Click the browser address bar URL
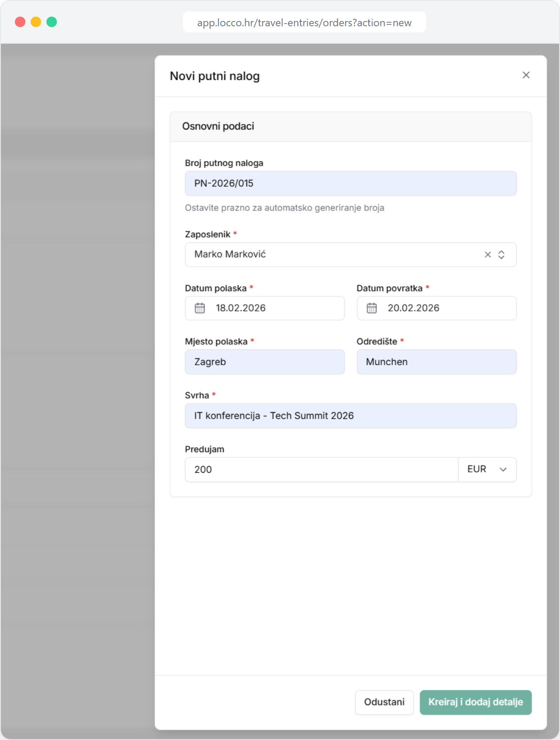 pyautogui.click(x=304, y=23)
